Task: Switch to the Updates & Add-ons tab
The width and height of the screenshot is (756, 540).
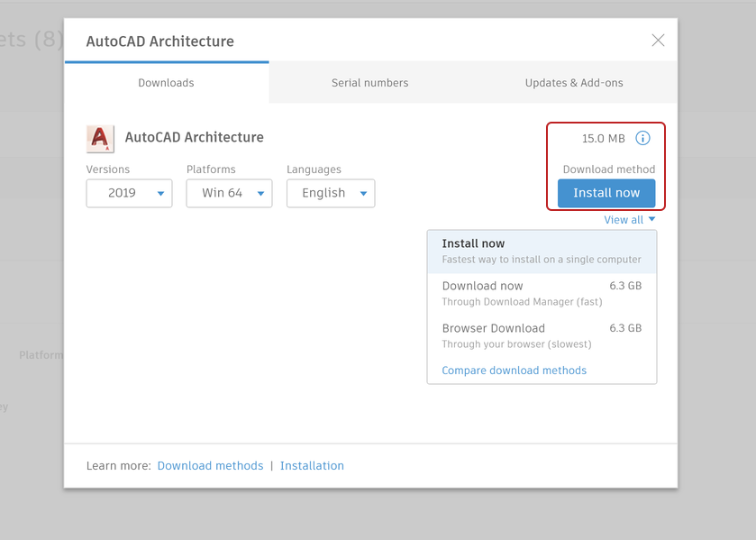Action: (x=574, y=81)
